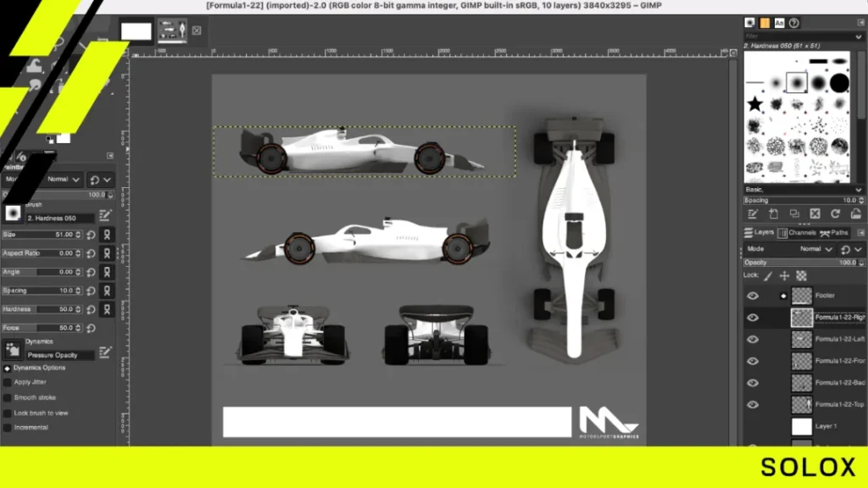
Task: Lock pixels with the paintbrush lock icon
Action: pos(768,275)
